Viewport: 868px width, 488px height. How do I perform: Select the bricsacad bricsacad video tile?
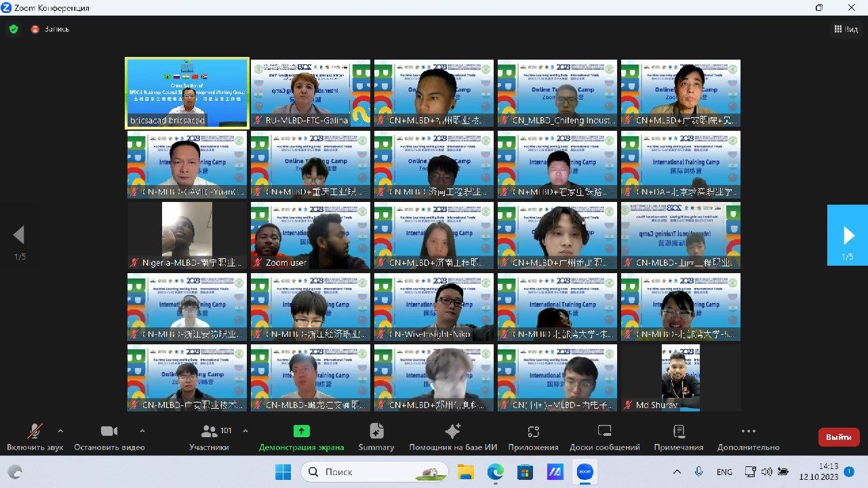187,93
